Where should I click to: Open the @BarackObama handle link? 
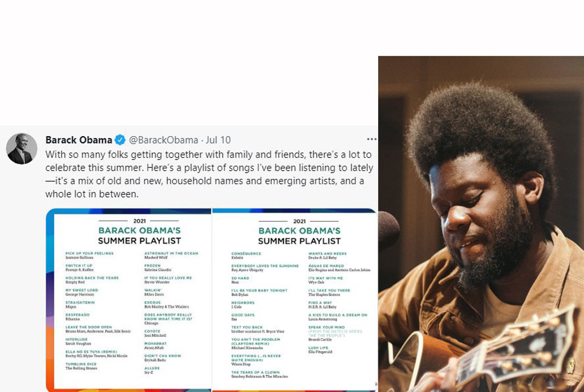(x=164, y=140)
